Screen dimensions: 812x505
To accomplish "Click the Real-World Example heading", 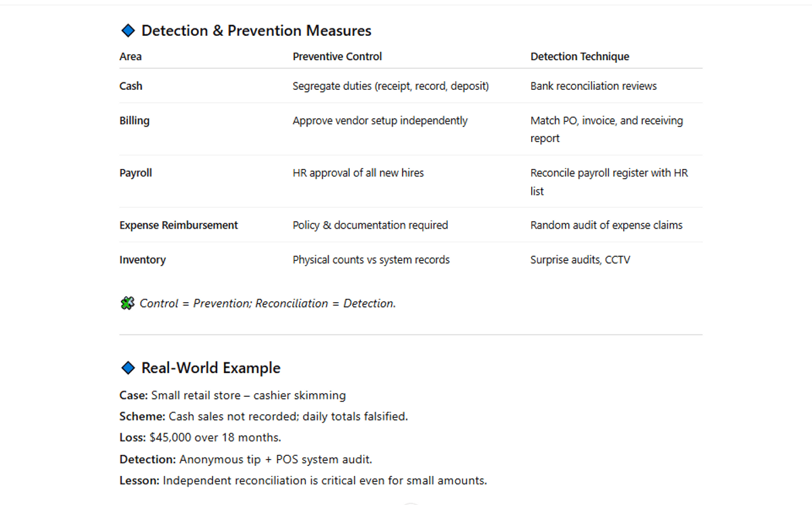I will 210,368.
